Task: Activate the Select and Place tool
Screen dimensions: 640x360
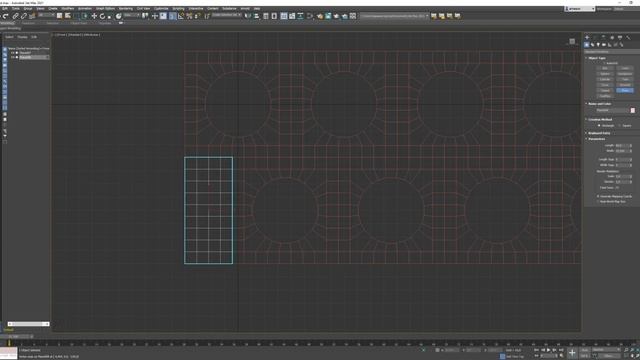Action: pyautogui.click(x=118, y=16)
